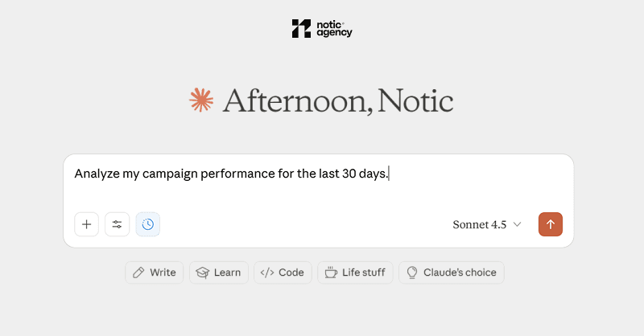644x336 pixels.
Task: Click the Notic agency logo
Action: pos(321,29)
